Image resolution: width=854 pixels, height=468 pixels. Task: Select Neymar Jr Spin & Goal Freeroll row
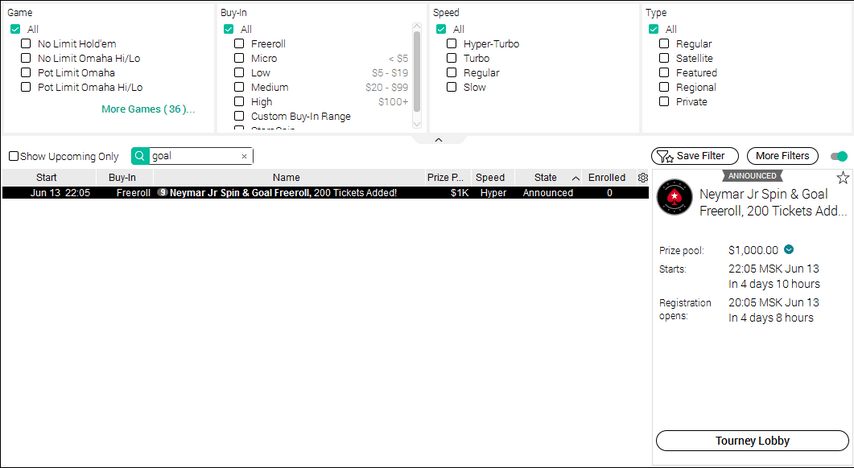[x=325, y=192]
